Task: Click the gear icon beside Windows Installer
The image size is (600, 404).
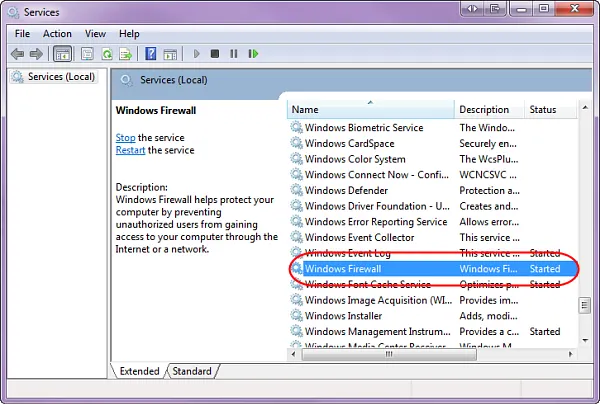Action: pos(296,316)
